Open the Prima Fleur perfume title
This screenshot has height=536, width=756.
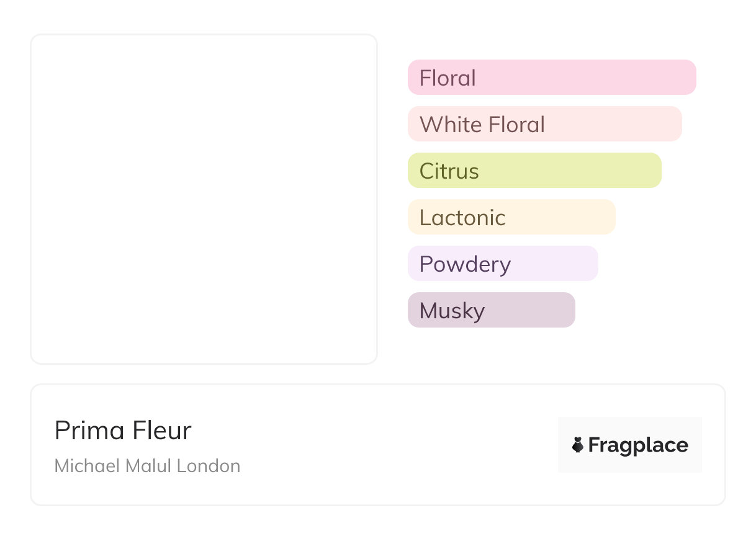pyautogui.click(x=123, y=431)
